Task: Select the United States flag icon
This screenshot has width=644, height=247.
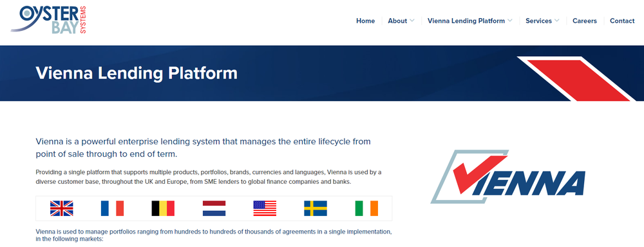Action: (x=265, y=208)
